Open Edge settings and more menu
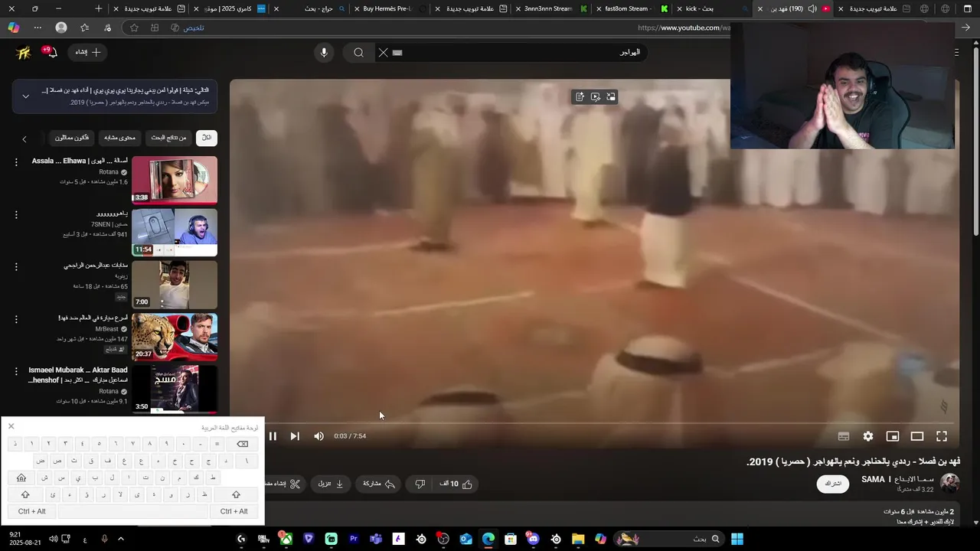The width and height of the screenshot is (980, 551). pyautogui.click(x=38, y=28)
